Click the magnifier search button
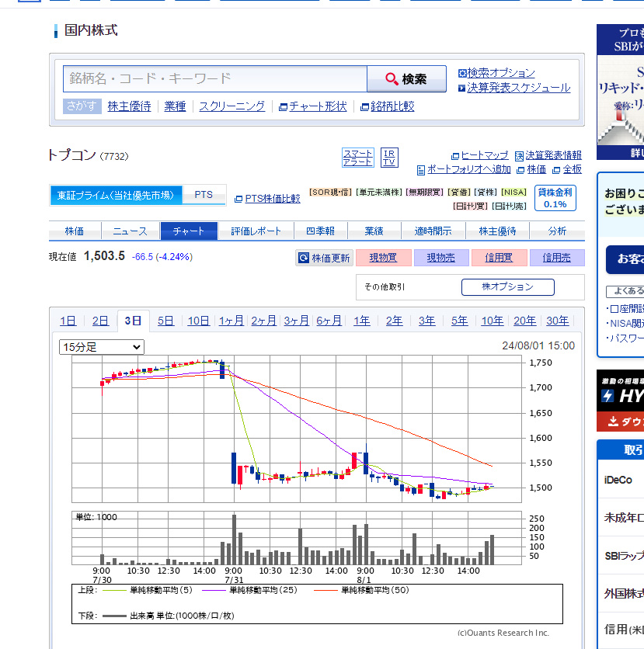The width and height of the screenshot is (644, 649). click(406, 78)
